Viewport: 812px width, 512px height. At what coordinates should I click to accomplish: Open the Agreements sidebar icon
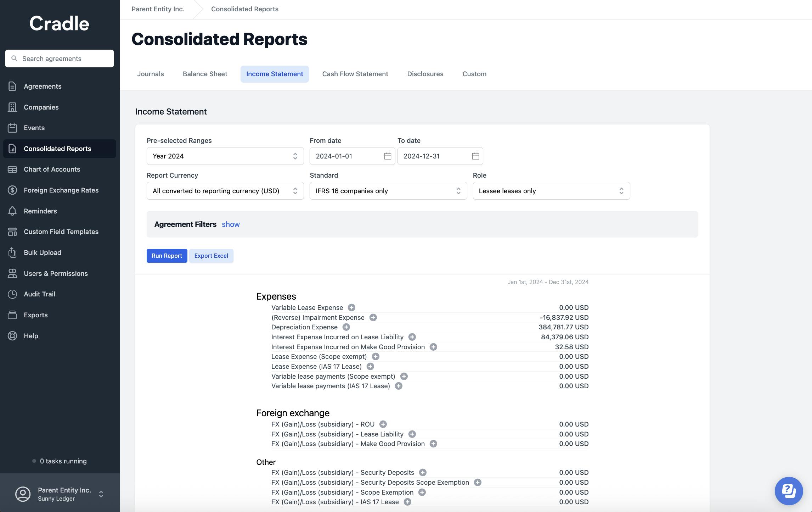tap(12, 86)
